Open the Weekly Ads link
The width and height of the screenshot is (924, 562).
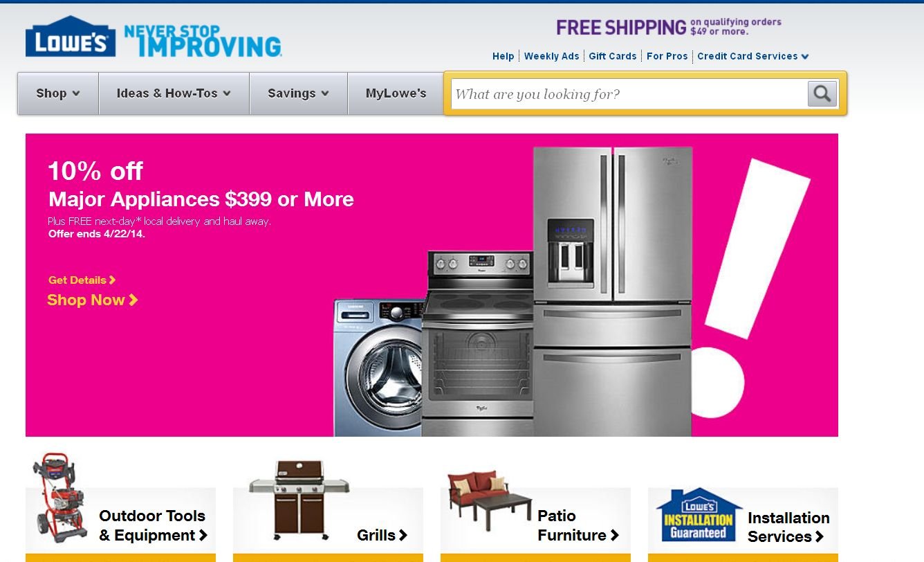click(x=551, y=56)
